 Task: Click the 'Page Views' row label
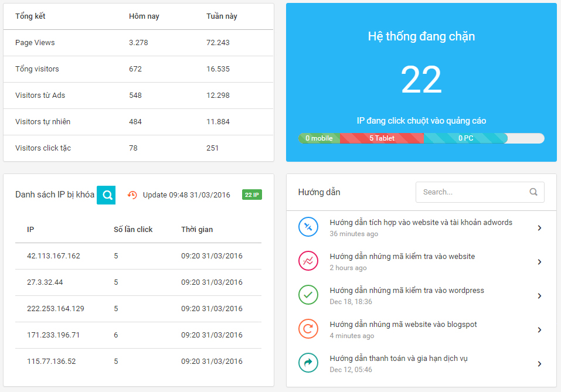(35, 43)
